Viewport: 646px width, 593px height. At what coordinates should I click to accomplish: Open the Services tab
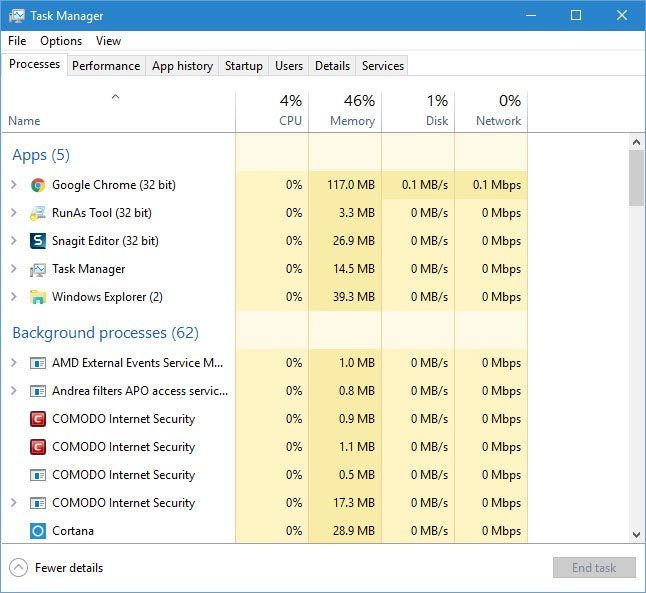pyautogui.click(x=382, y=66)
